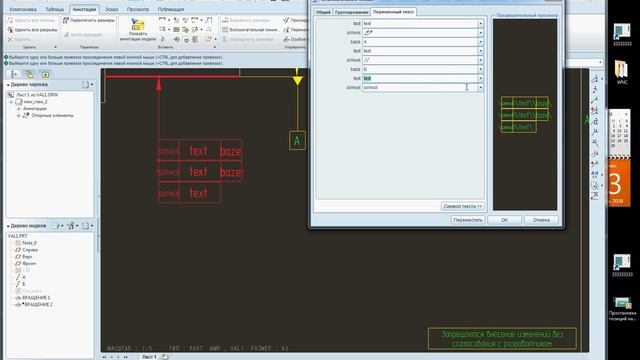Click the Отмена button
Screen dimensions: 640x360
pos(541,220)
